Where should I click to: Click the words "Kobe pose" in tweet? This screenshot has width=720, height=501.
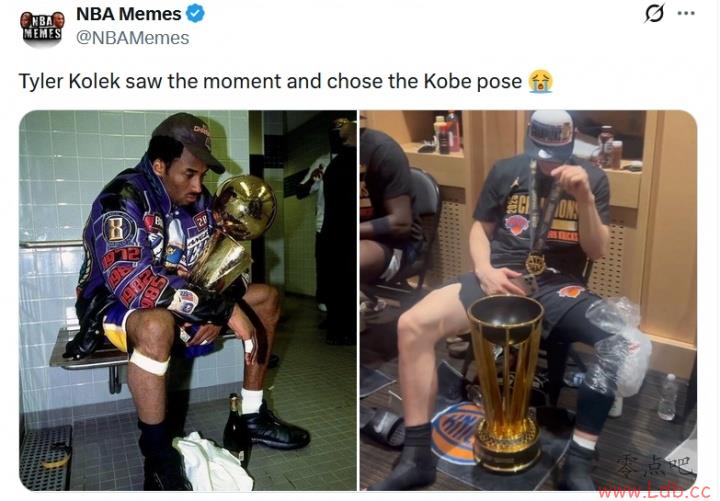472,82
